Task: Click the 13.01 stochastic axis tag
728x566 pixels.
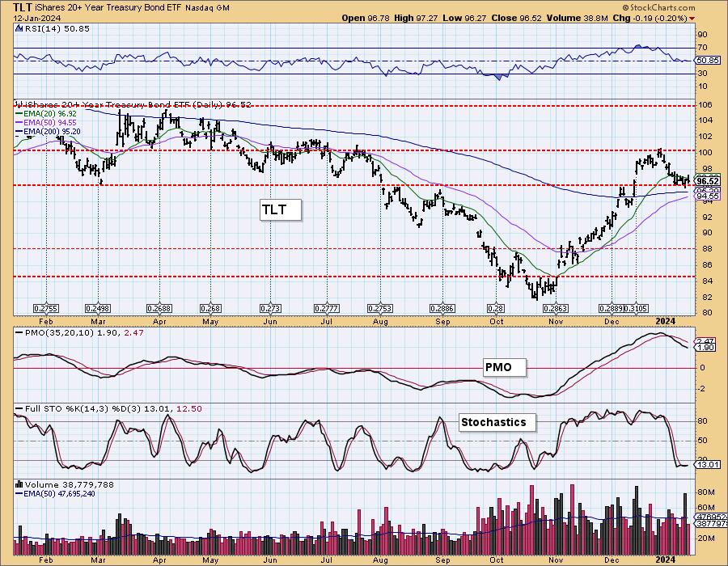Action: 708,464
